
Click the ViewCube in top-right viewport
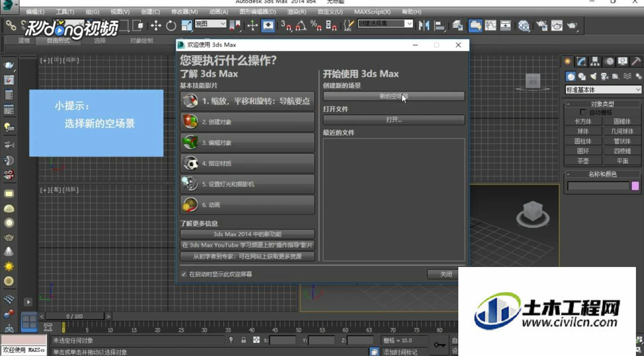[x=533, y=81]
